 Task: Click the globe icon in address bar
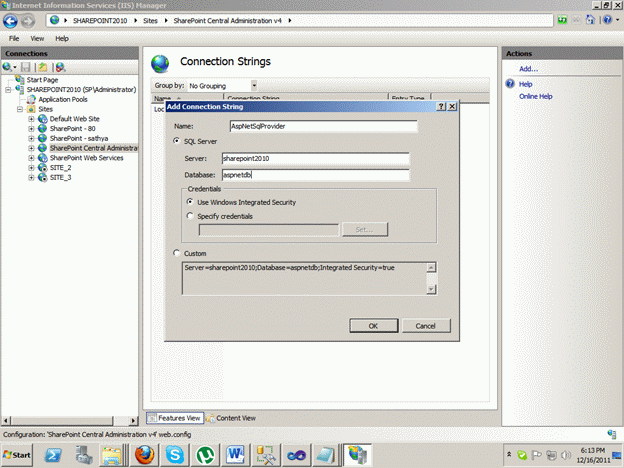coord(55,20)
